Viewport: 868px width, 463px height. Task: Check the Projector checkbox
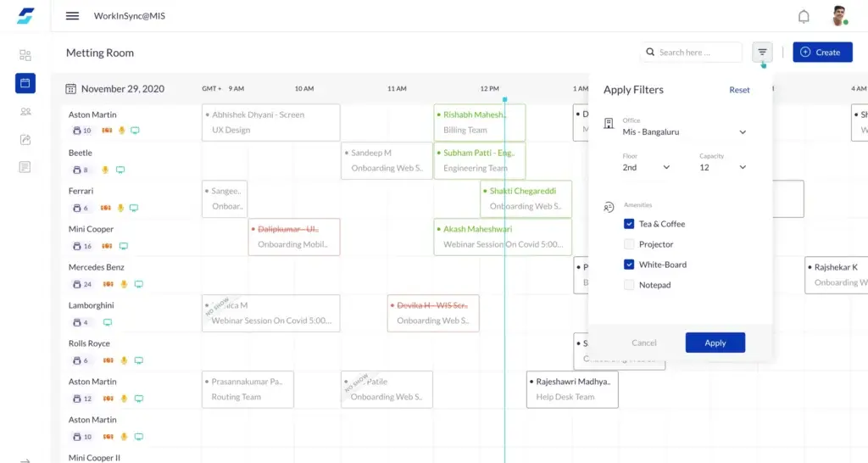[629, 244]
